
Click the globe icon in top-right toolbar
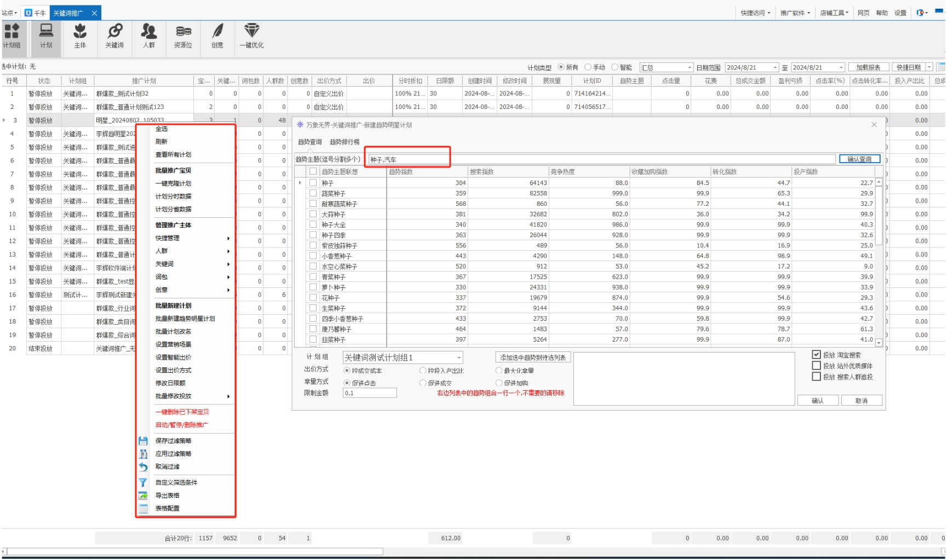920,13
